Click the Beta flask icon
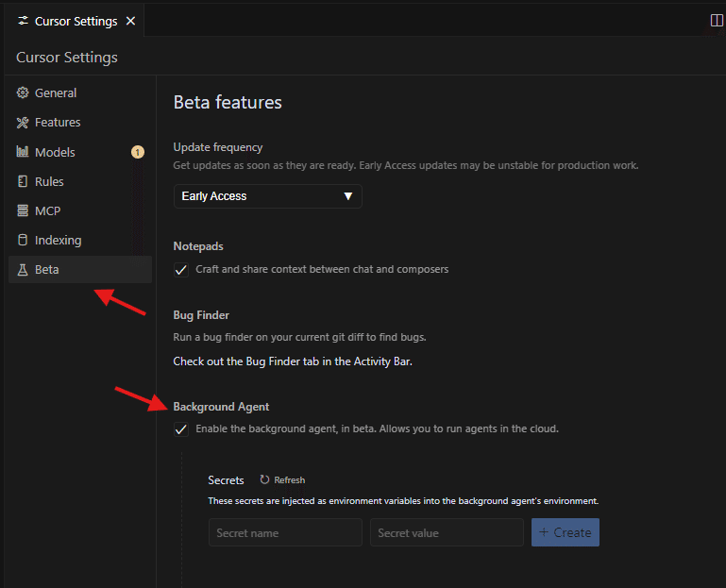The image size is (726, 588). (x=24, y=270)
